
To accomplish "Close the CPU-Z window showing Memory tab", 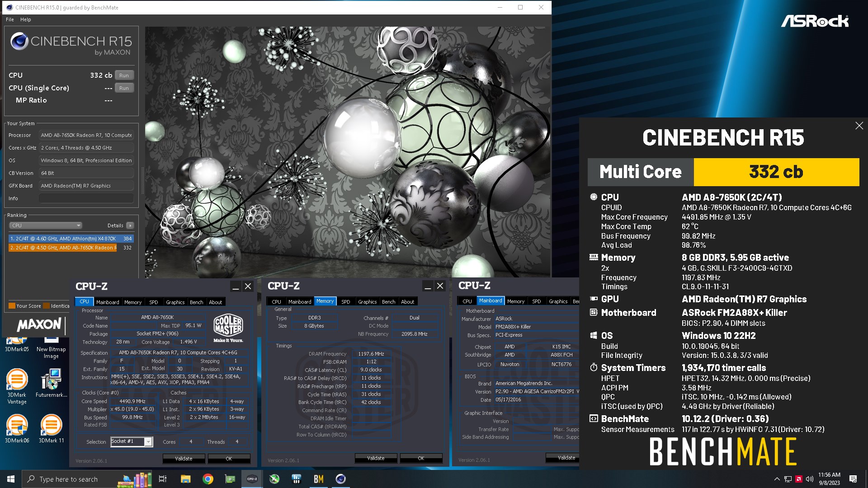I will [x=440, y=286].
